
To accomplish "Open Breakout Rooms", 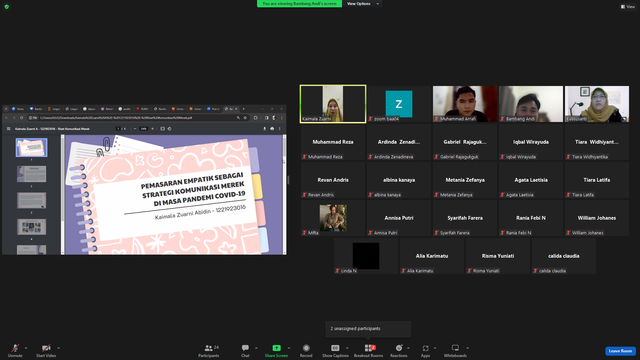I will pos(368,350).
